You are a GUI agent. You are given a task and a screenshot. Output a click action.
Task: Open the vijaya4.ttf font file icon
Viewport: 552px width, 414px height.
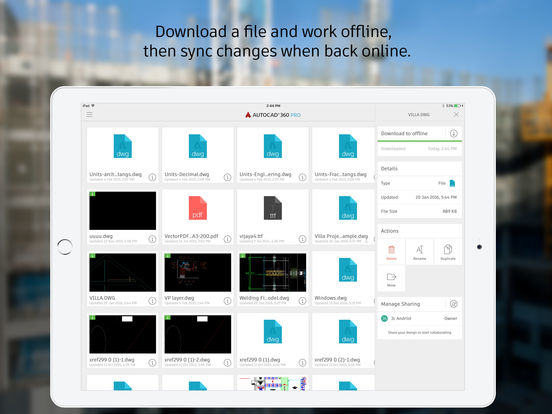click(273, 208)
